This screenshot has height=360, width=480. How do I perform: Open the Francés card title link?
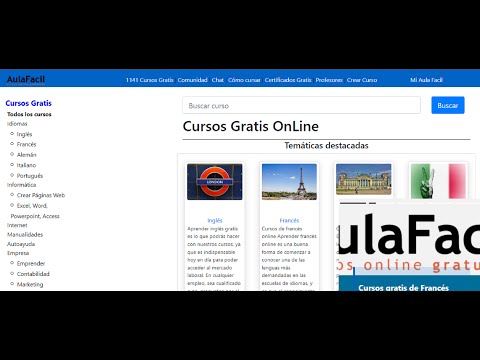(289, 220)
